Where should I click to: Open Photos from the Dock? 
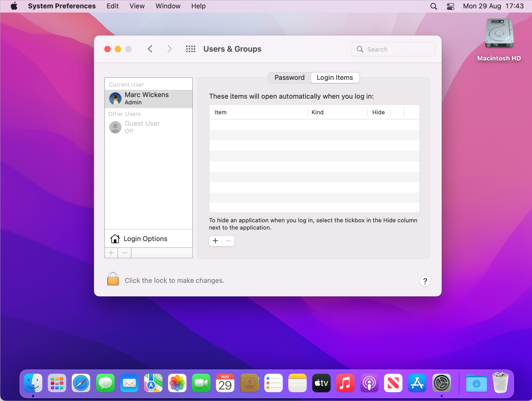tap(177, 383)
